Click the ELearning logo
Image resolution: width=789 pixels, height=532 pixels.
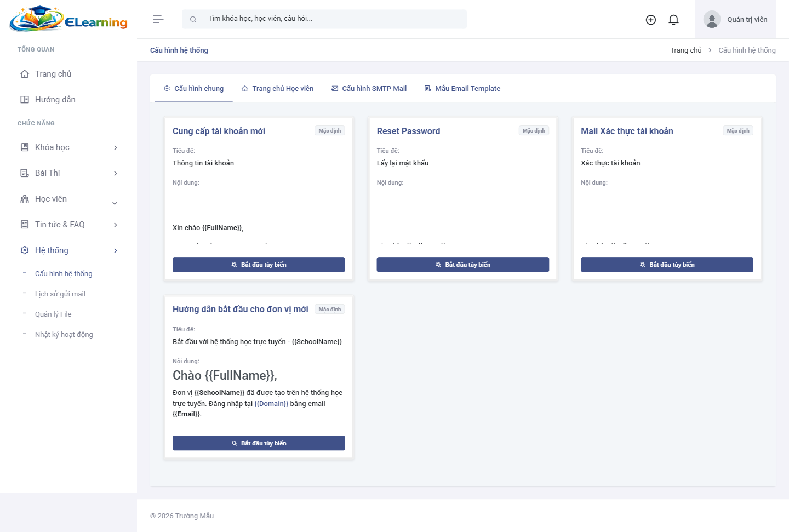68,19
